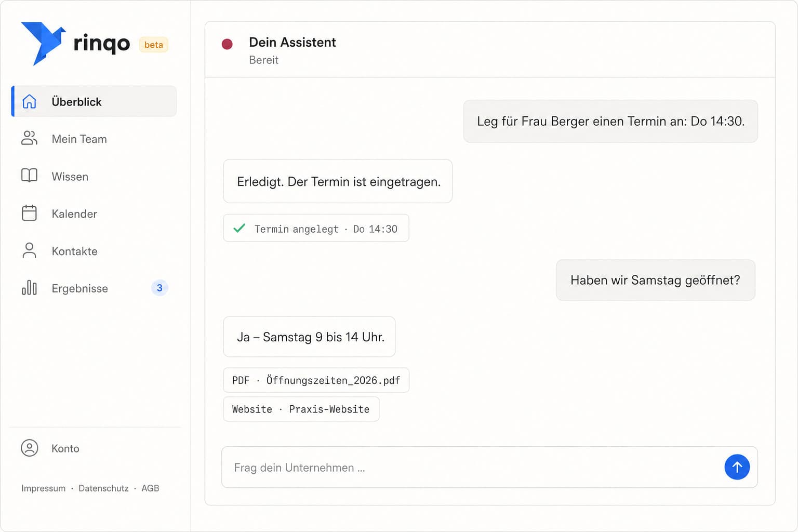This screenshot has width=798, height=532.
Task: Click the rinqo wordmark
Action: point(102,44)
